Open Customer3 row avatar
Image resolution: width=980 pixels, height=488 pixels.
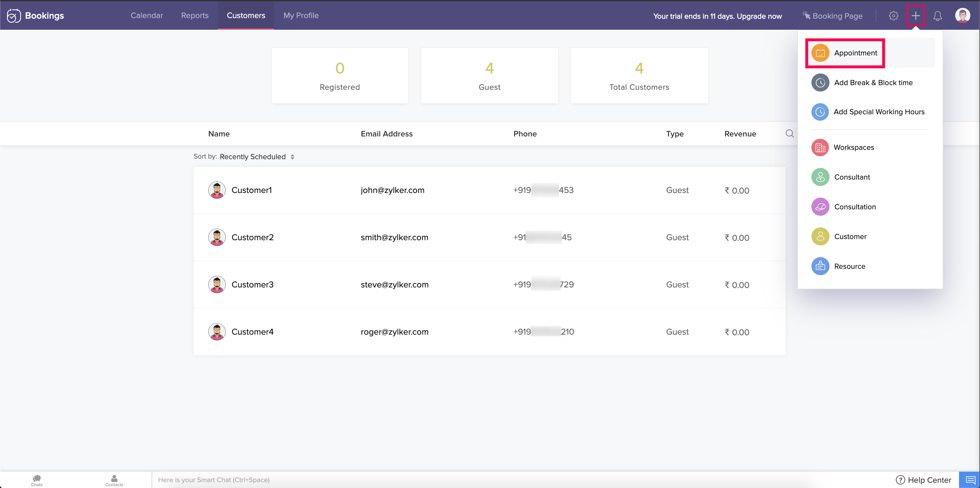tap(217, 285)
